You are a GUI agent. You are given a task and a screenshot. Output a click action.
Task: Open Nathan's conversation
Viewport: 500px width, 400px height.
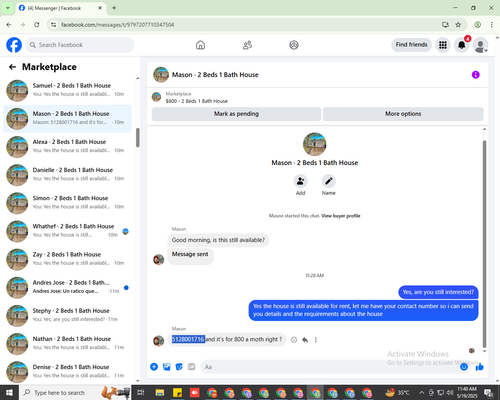[67, 343]
